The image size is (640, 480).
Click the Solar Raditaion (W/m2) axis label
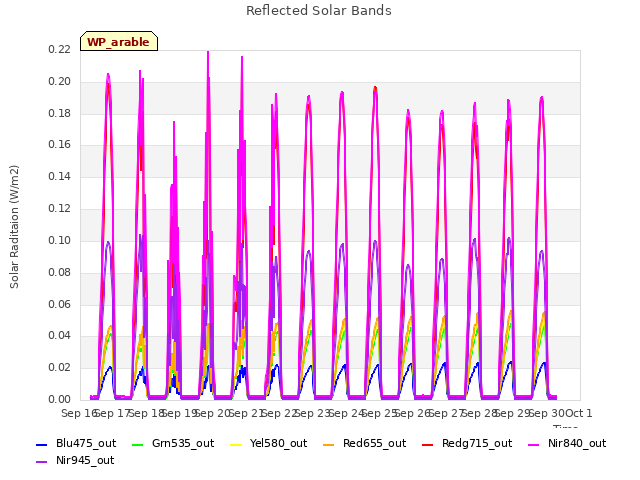point(14,227)
